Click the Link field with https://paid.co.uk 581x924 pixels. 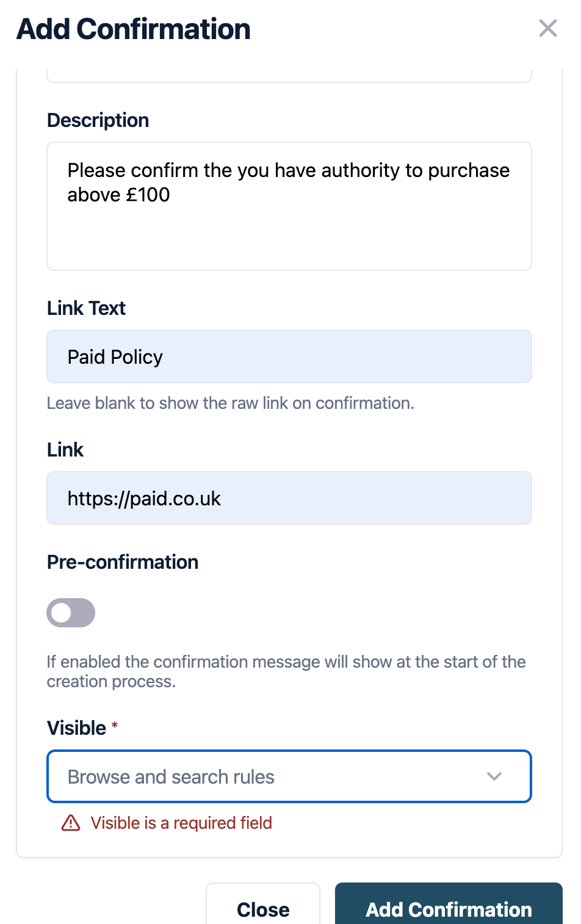289,498
